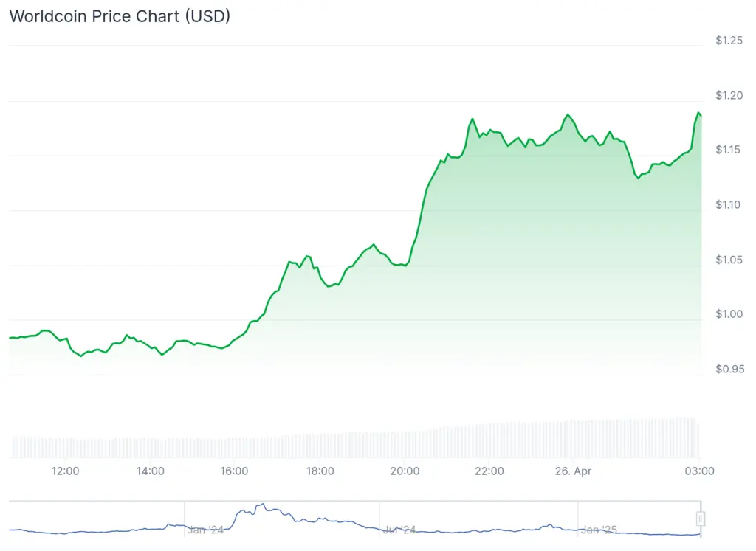This screenshot has width=756, height=551.
Task: Click the 20:00 time axis label
Action: coord(405,471)
